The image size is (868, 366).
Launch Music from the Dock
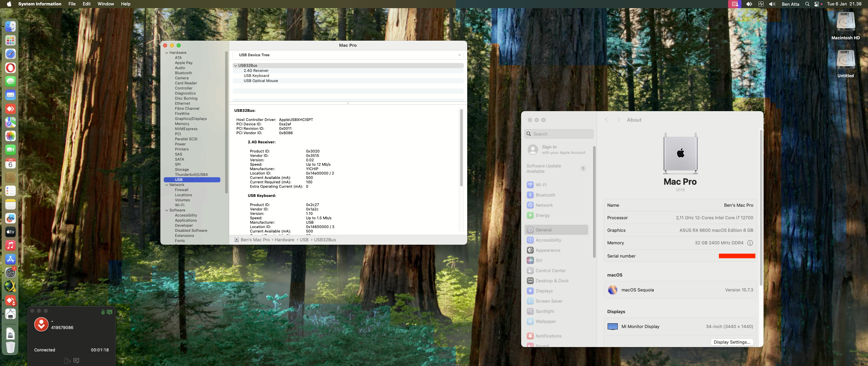click(x=11, y=246)
